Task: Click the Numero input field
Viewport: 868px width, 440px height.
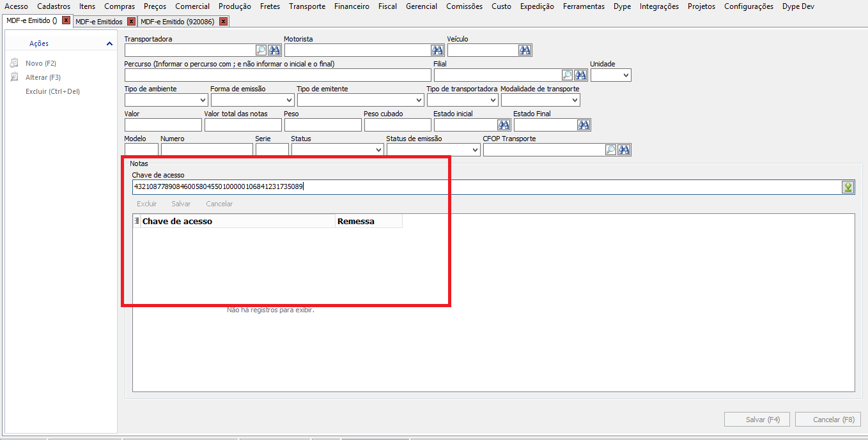Action: click(x=207, y=149)
